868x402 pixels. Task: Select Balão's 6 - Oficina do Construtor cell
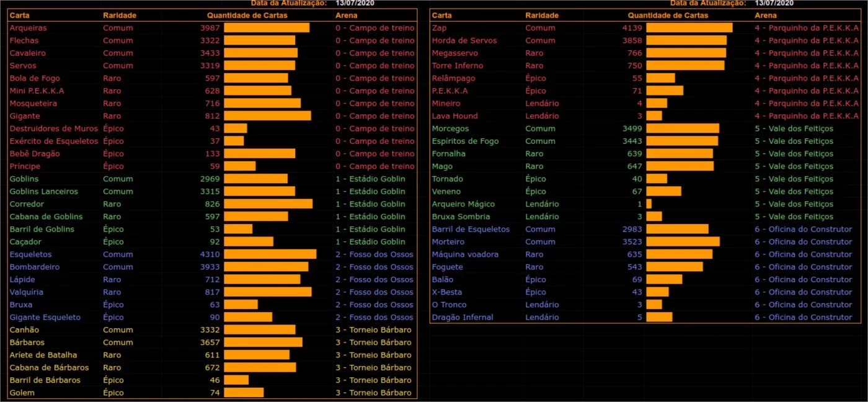(x=804, y=279)
